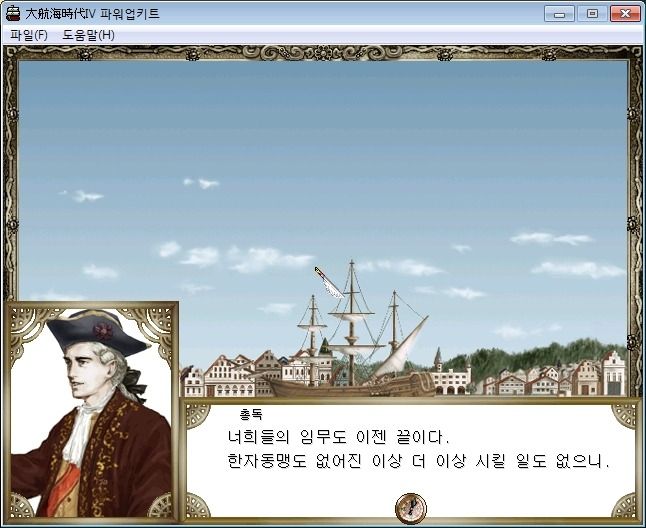Click the ship app icon in title bar
Image resolution: width=646 pixels, height=528 pixels.
(13, 14)
